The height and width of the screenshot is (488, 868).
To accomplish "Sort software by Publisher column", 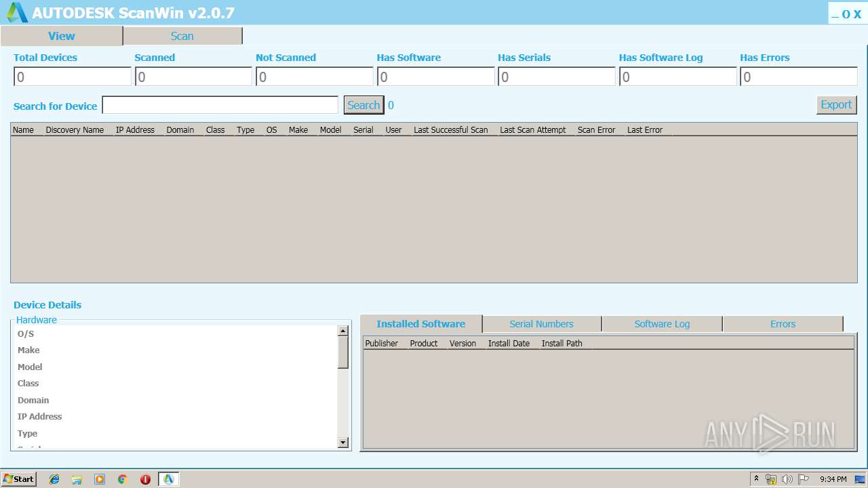I will (x=382, y=343).
